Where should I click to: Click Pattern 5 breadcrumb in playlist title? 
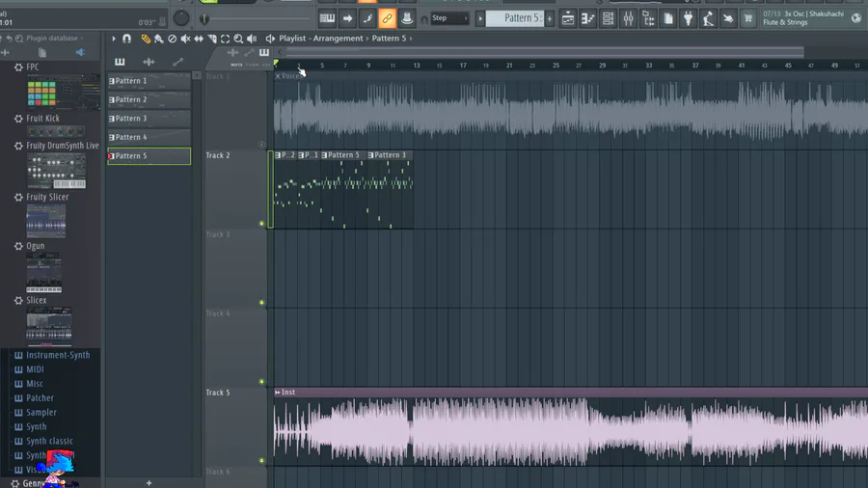tap(389, 39)
